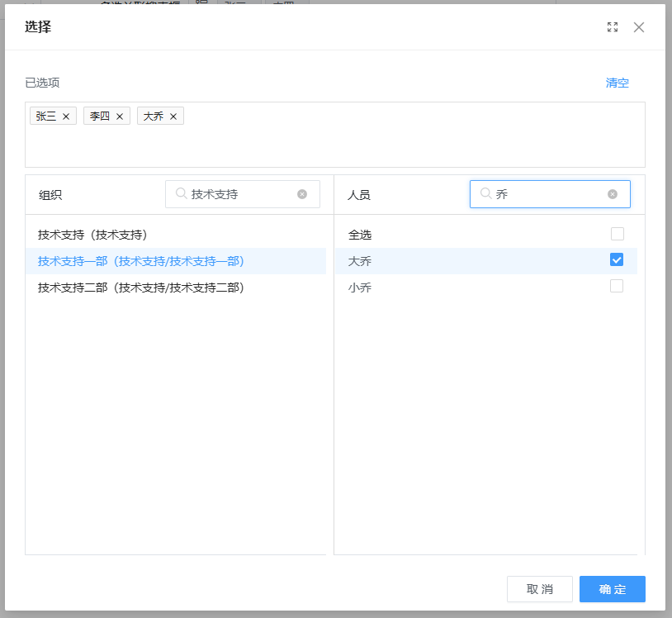Click the personnel search magnifier icon
This screenshot has width=672, height=618.
[x=485, y=193]
